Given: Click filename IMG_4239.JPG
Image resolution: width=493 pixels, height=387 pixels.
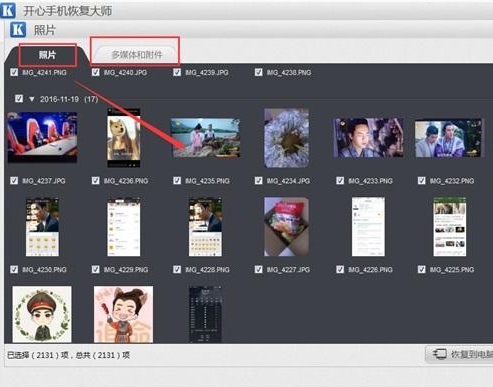Looking at the screenshot, I should [x=207, y=72].
